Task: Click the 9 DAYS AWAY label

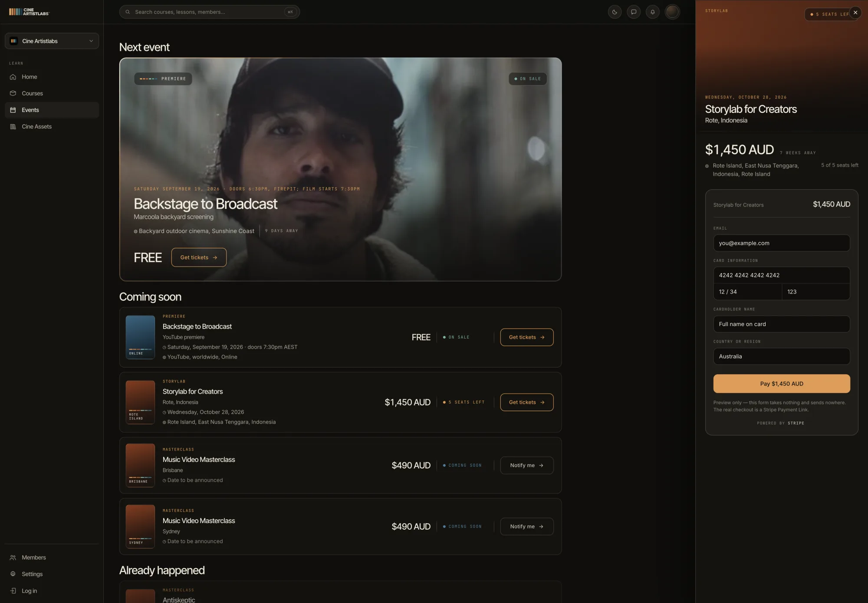Action: tap(282, 231)
